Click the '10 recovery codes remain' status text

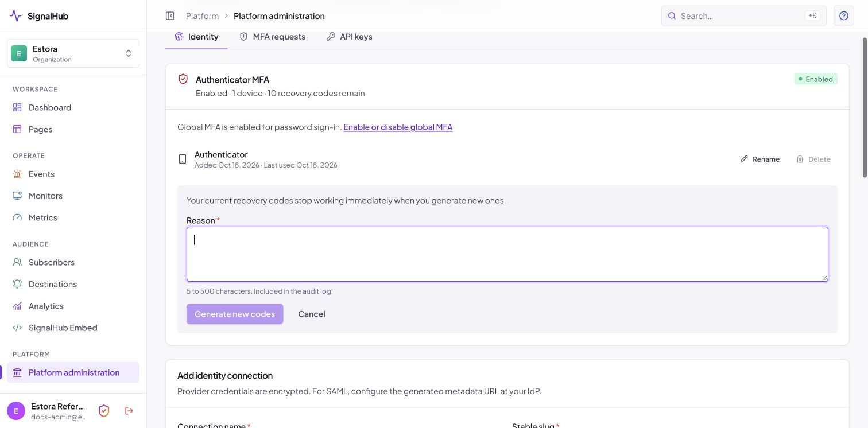[x=316, y=93]
